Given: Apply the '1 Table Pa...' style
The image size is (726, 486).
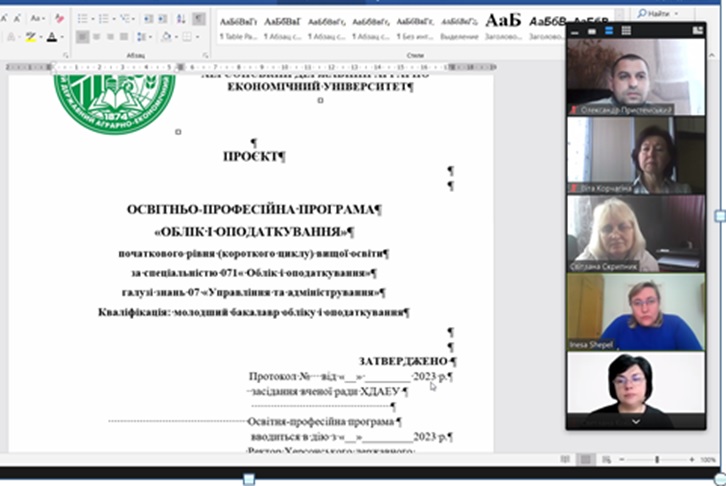Looking at the screenshot, I should coord(238,28).
